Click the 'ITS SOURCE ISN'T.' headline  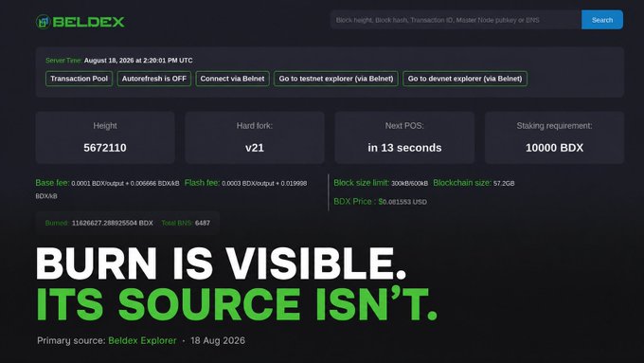pyautogui.click(x=237, y=304)
